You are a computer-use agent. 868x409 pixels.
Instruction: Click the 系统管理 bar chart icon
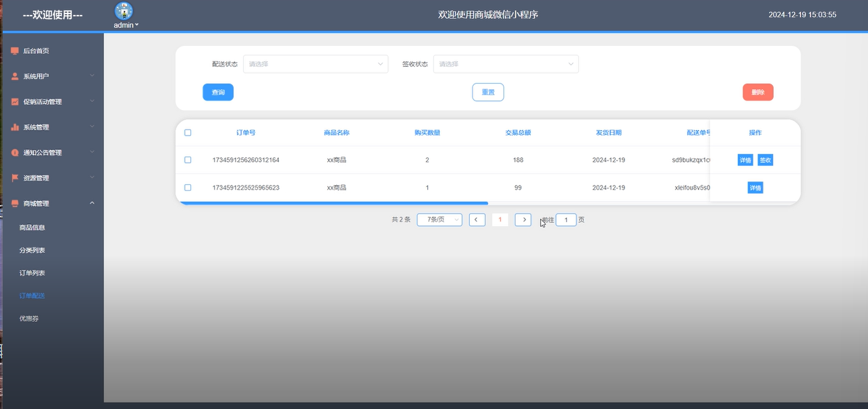coord(15,127)
